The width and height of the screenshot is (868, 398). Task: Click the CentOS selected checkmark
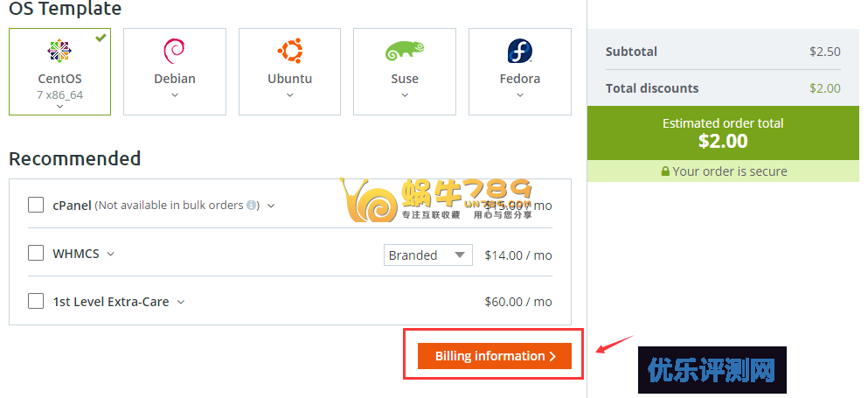101,38
